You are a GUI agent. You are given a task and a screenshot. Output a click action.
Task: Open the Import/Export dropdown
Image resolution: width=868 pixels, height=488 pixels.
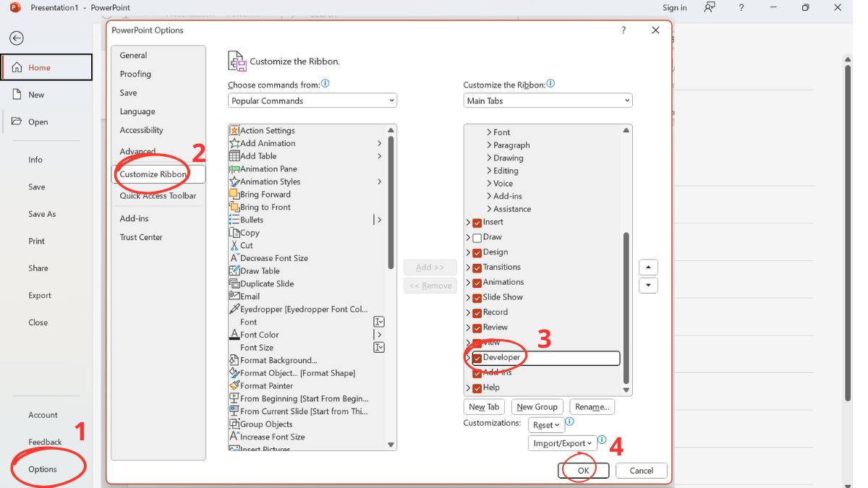point(562,443)
